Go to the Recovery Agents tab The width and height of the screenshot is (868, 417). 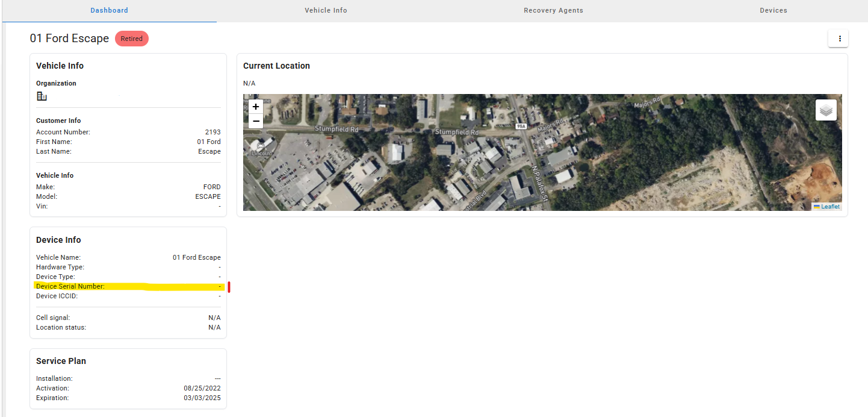(x=553, y=10)
